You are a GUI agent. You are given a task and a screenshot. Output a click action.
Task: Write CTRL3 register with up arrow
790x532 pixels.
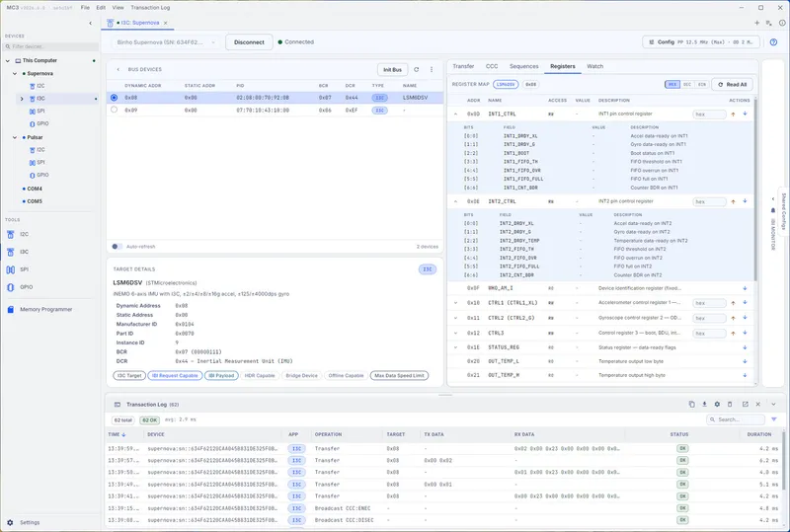pos(733,333)
